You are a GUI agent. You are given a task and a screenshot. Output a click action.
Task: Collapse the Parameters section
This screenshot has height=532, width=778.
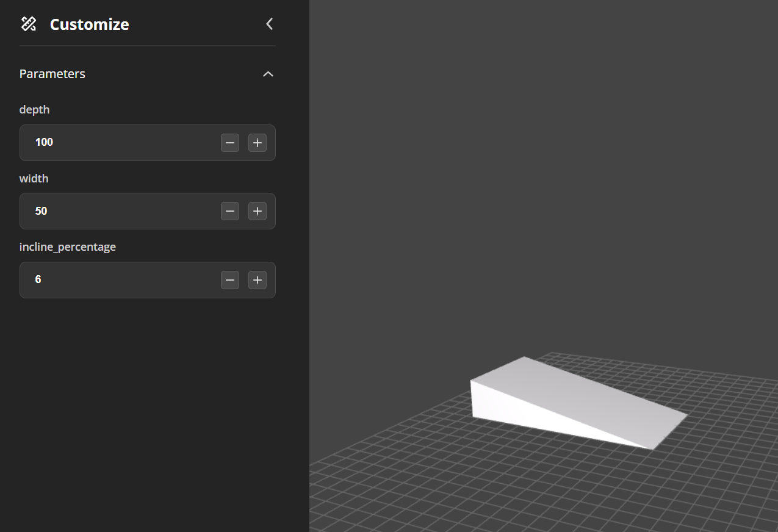pyautogui.click(x=268, y=74)
